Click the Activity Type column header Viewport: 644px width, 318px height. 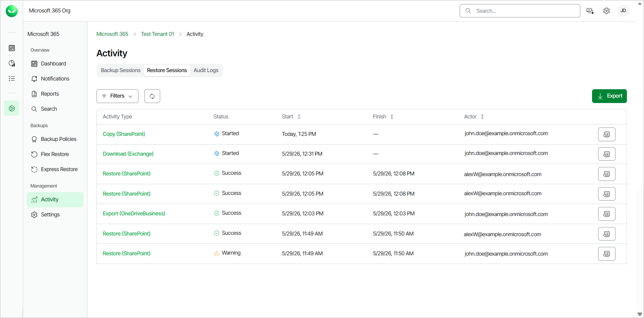117,117
